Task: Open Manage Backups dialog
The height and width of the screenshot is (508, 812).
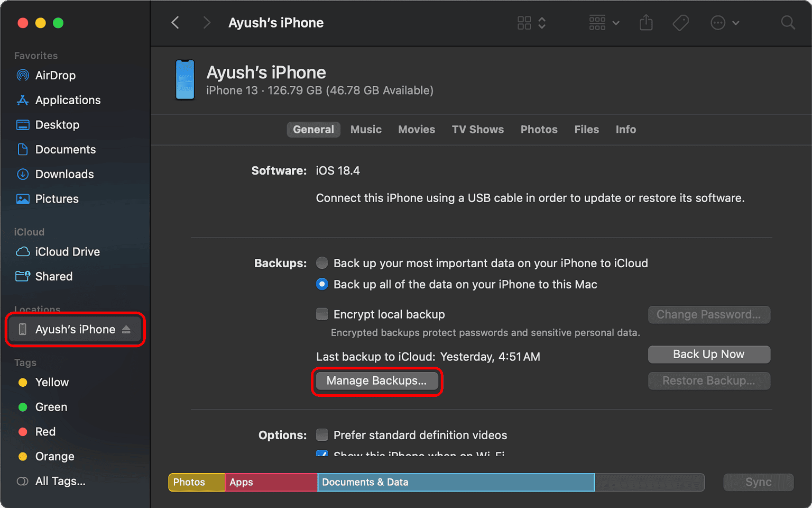Action: [377, 380]
